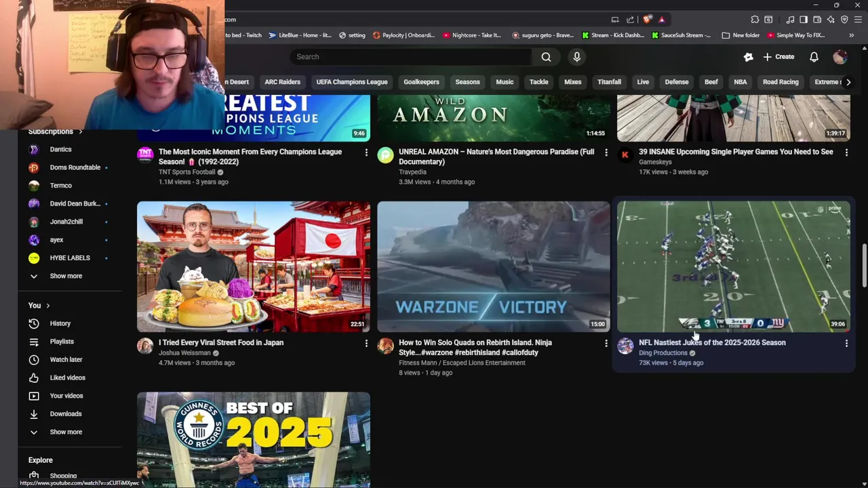
Task: Open Termco channel
Action: [x=60, y=185]
